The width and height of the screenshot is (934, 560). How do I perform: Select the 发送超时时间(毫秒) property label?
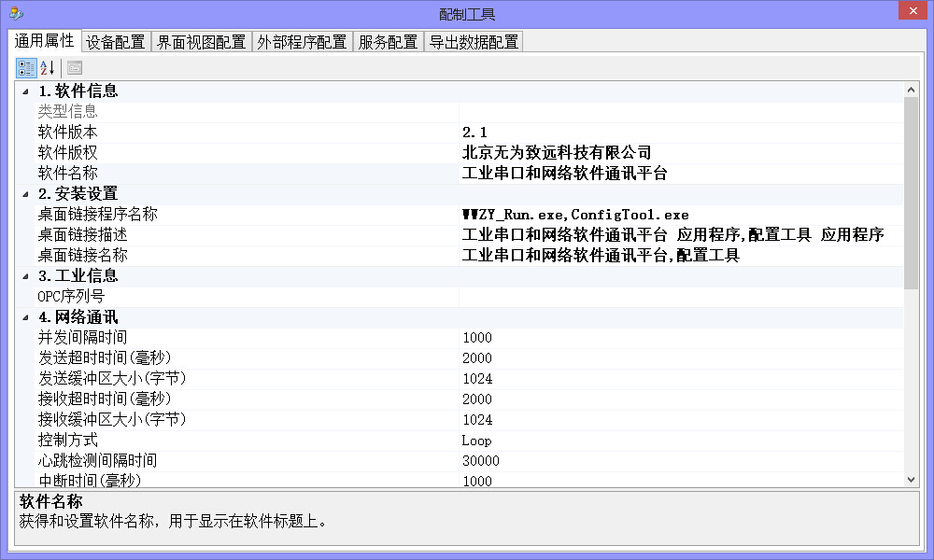105,358
